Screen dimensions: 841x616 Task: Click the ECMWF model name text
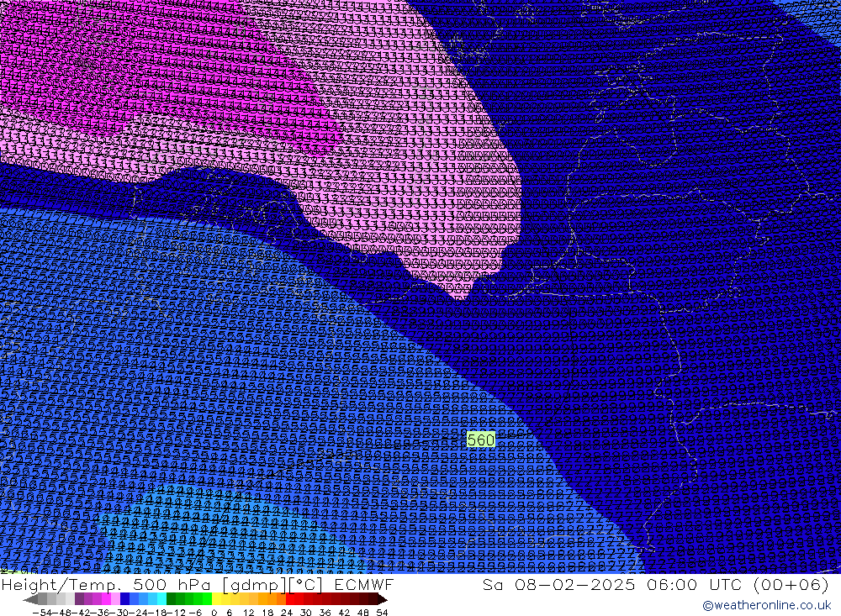click(x=363, y=584)
